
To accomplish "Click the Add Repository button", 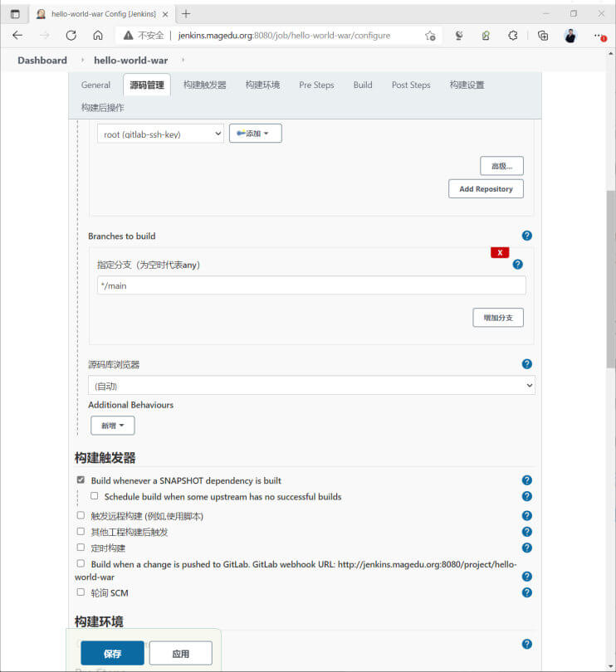I will 486,189.
